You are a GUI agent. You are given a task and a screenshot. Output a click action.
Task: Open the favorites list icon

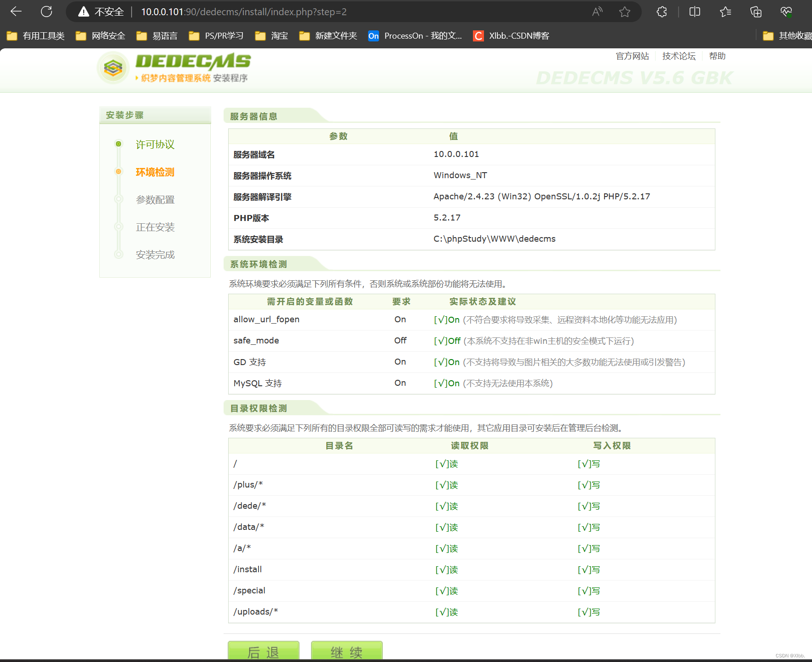coord(726,12)
